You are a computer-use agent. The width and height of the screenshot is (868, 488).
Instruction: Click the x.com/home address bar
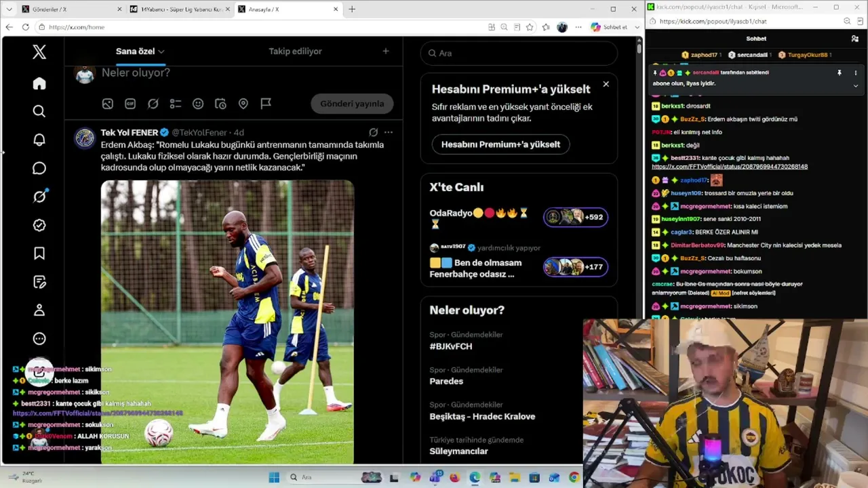coord(260,27)
